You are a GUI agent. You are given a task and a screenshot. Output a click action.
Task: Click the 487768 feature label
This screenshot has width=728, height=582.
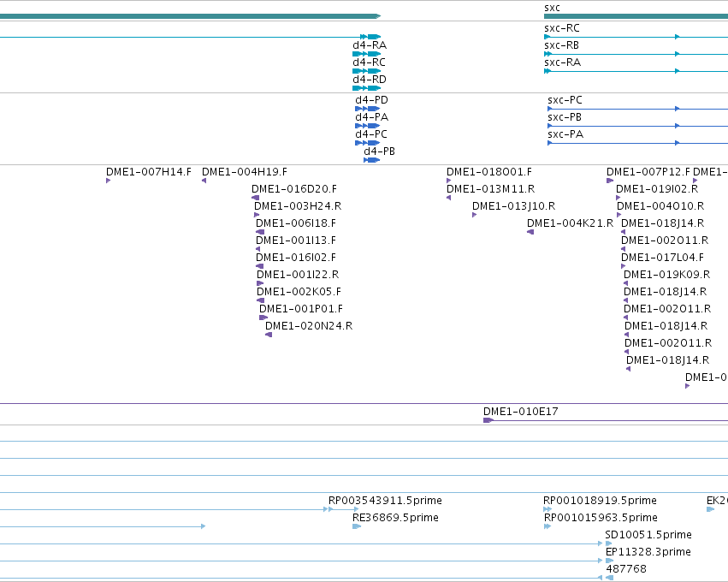click(x=626, y=569)
